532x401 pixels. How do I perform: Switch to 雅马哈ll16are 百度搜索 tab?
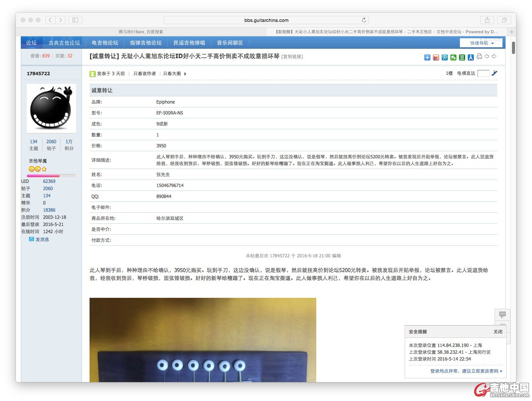pos(141,32)
